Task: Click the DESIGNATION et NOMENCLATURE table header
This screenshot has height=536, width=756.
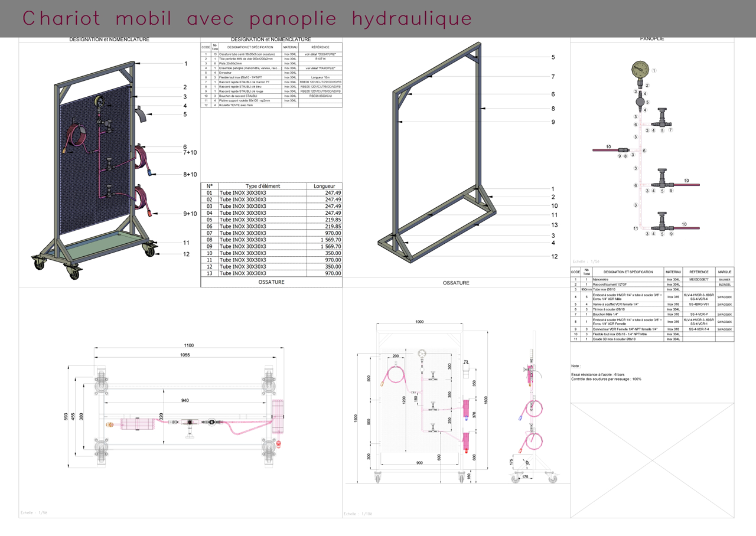Action: pos(271,40)
